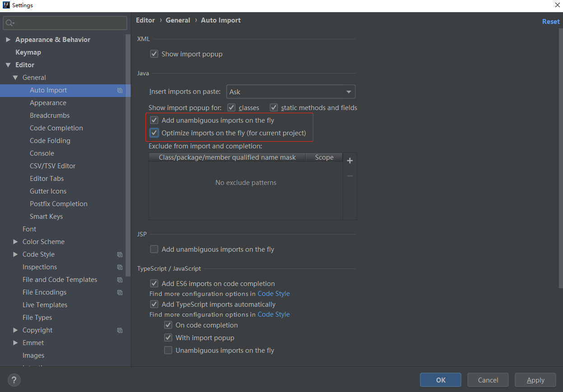The height and width of the screenshot is (392, 563).
Task: Click the Scope column header
Action: 324,157
